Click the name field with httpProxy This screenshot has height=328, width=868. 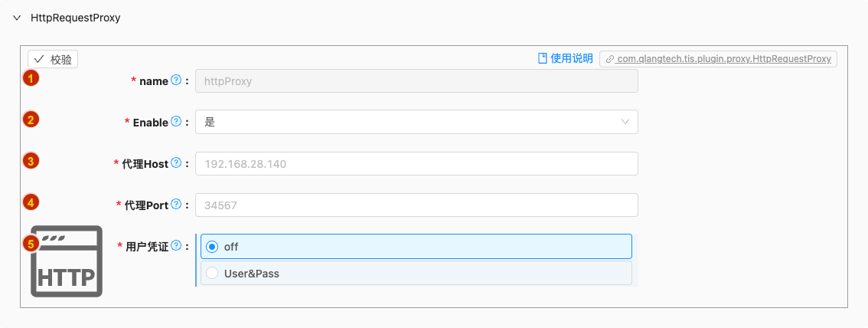point(416,81)
